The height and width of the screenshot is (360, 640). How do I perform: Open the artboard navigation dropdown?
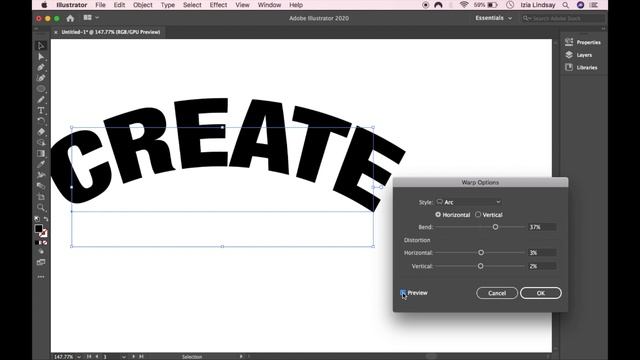[x=124, y=357]
